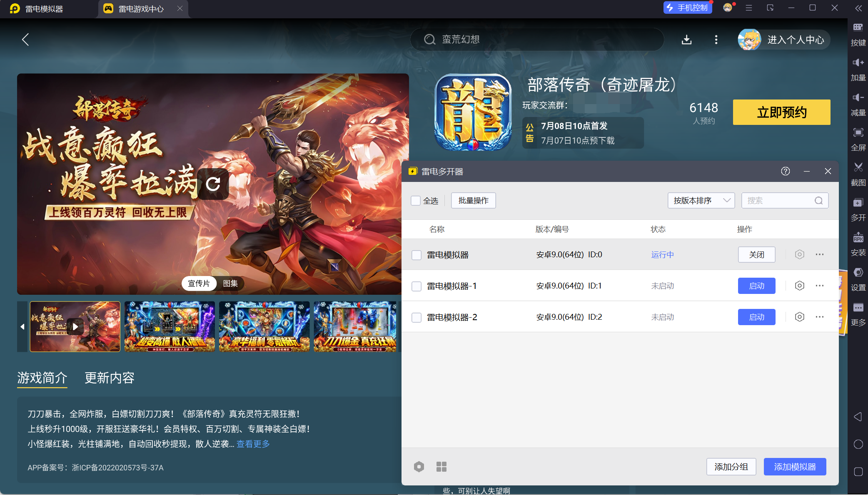
Task: Open settings gear for 雷电模拟器-1
Action: 799,286
